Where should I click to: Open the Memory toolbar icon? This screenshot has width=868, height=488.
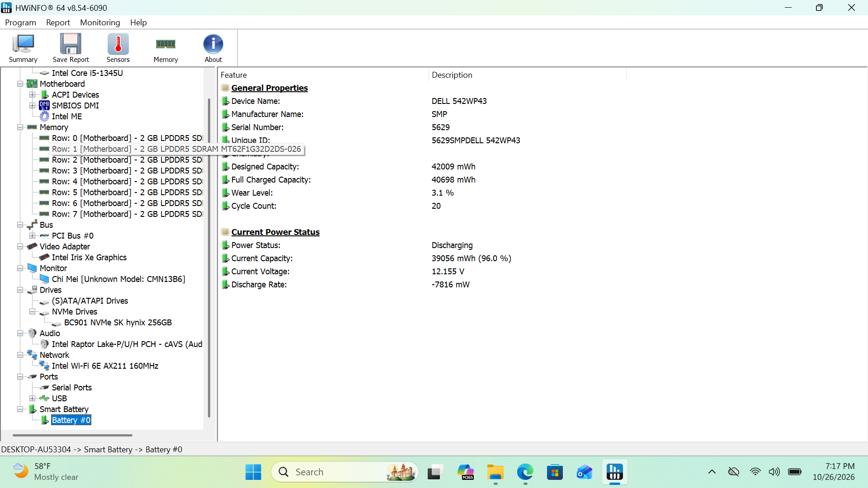click(x=165, y=48)
